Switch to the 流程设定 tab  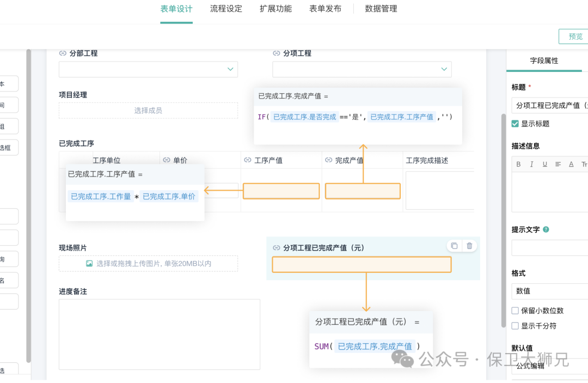tap(226, 9)
